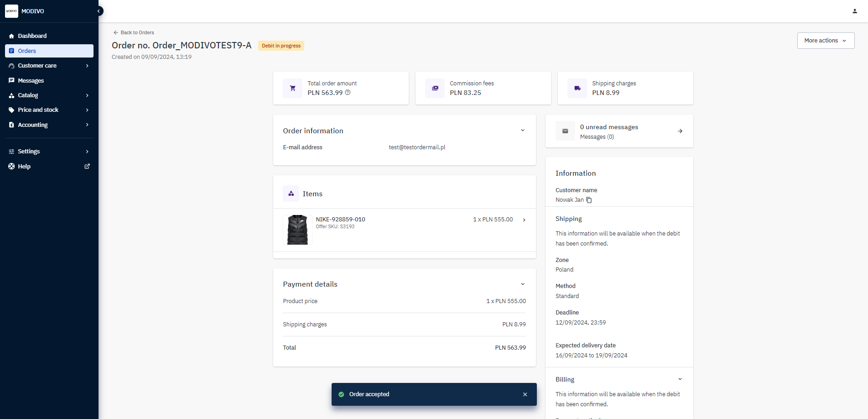
Task: Open the Dashboard page
Action: [32, 36]
